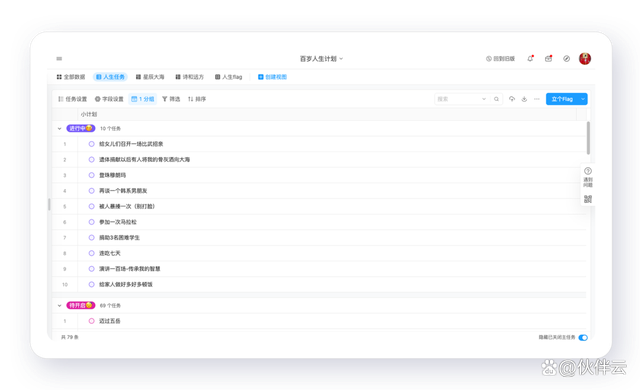The width and height of the screenshot is (640, 390).
Task: Collapse the 进行中 group
Action: point(60,129)
